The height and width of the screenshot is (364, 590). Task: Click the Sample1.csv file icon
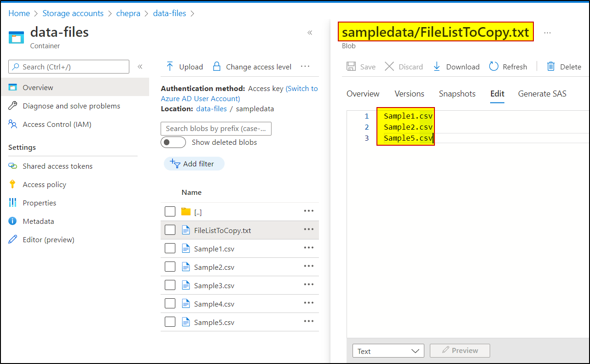click(x=186, y=248)
